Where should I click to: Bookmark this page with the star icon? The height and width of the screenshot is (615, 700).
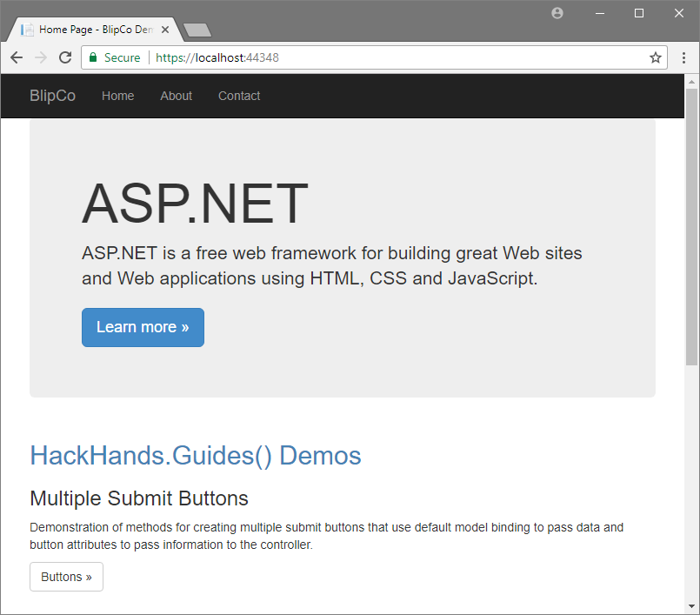coord(655,57)
